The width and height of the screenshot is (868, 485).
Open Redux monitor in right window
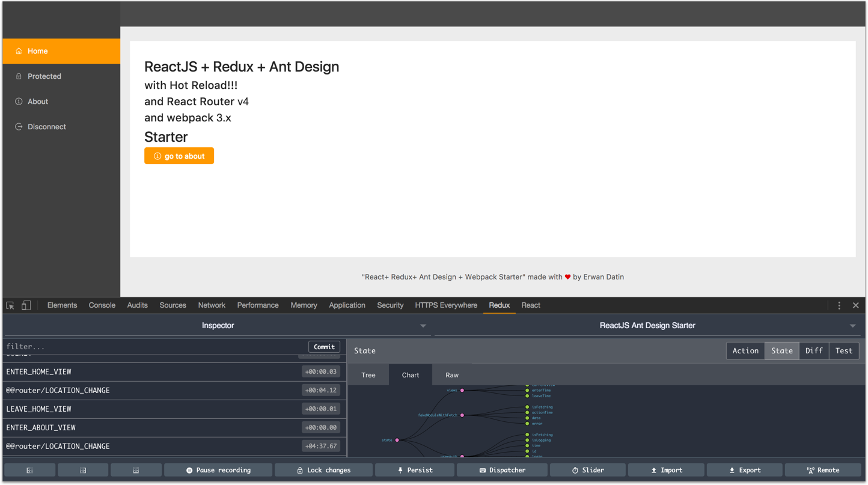83,470
